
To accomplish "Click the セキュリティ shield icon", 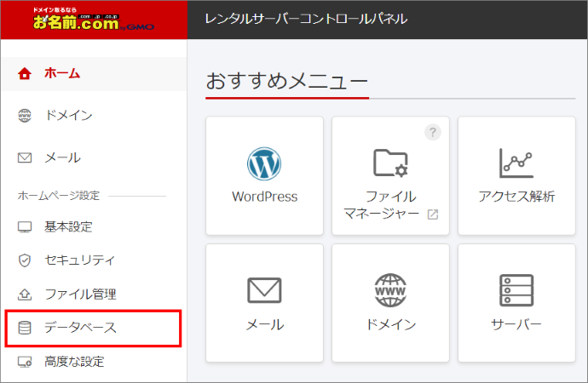I will point(25,260).
